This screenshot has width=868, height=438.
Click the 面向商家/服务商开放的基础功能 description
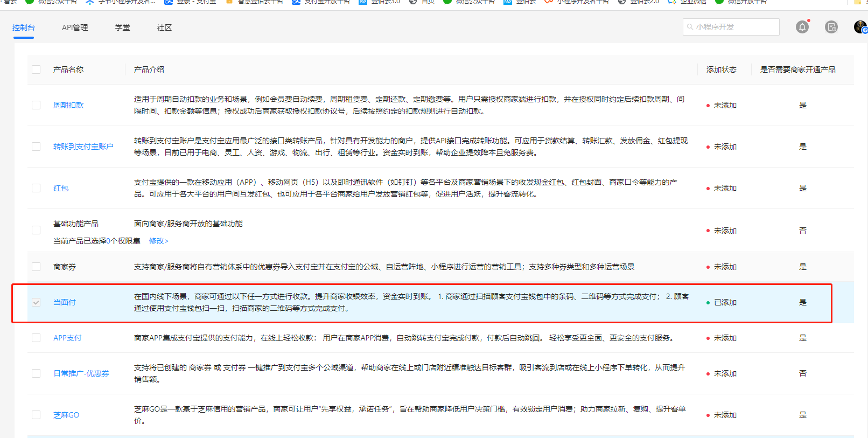(x=188, y=224)
